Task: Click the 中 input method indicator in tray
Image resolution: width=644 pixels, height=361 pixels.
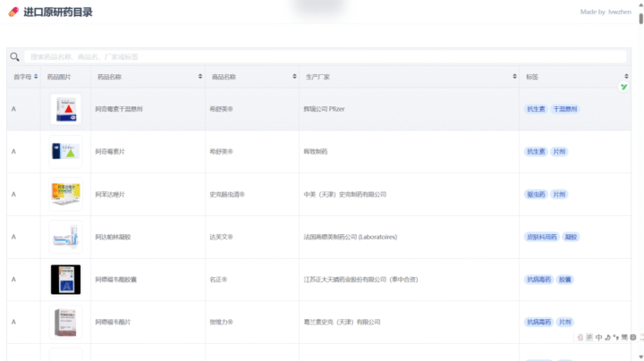Action: pos(598,338)
